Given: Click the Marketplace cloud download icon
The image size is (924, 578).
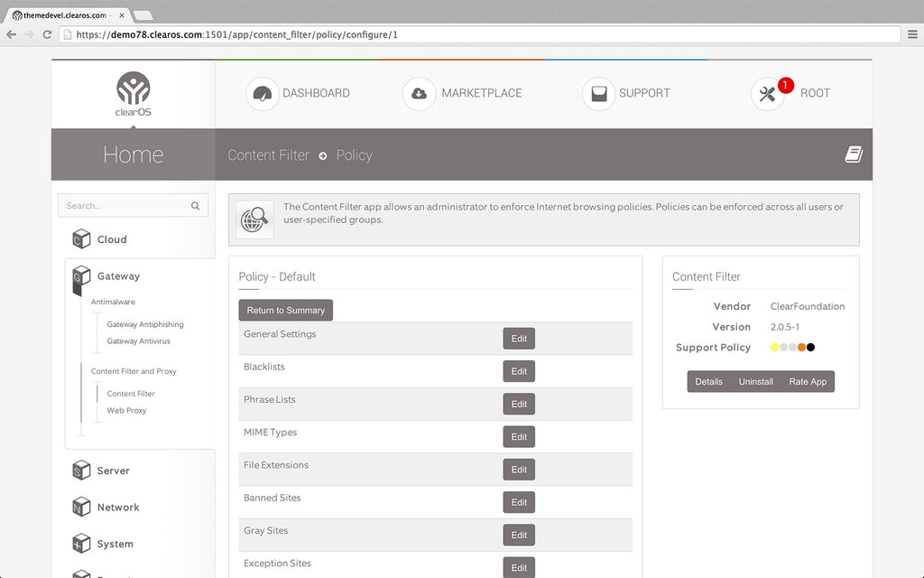Looking at the screenshot, I should coord(419,93).
